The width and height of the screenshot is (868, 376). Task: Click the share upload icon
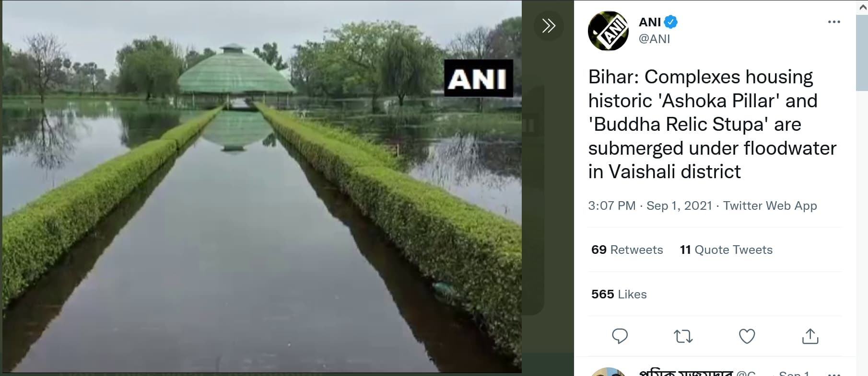coord(810,336)
